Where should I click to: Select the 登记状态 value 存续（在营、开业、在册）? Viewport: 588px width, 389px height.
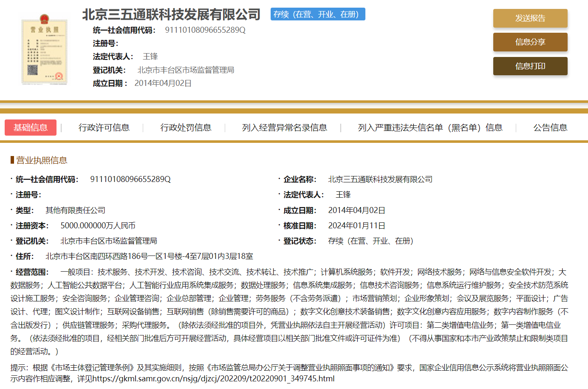pos(371,241)
